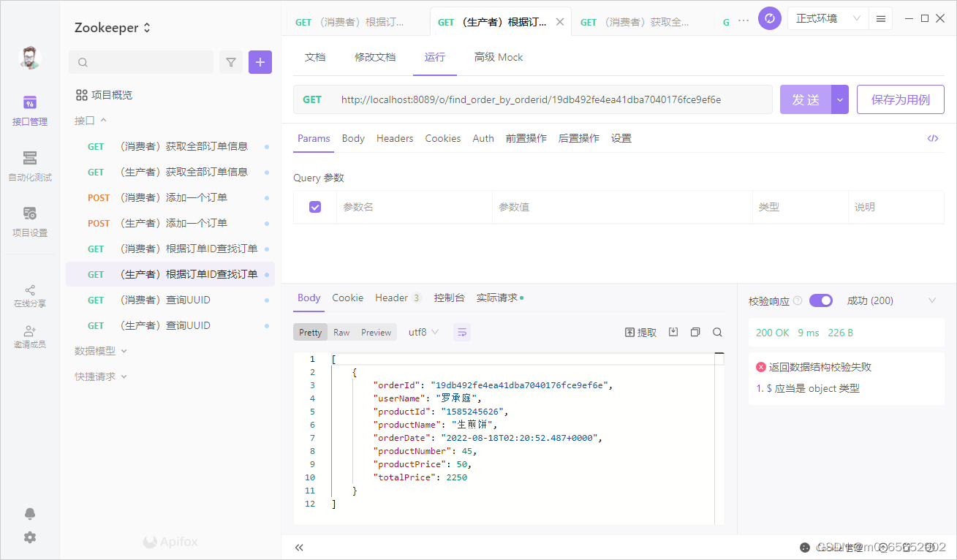Expand the 数据模型 section
Screen dimensions: 957x560
[x=101, y=351]
